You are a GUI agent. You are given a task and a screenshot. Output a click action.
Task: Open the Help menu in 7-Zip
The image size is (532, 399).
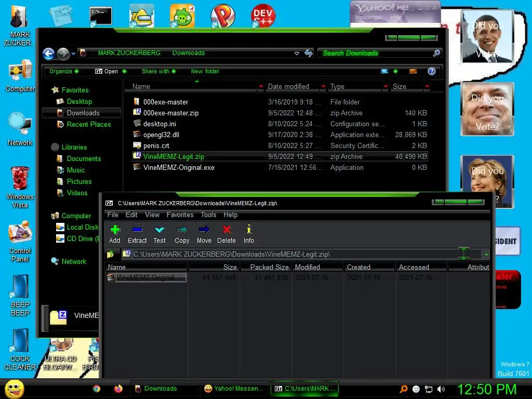point(230,215)
